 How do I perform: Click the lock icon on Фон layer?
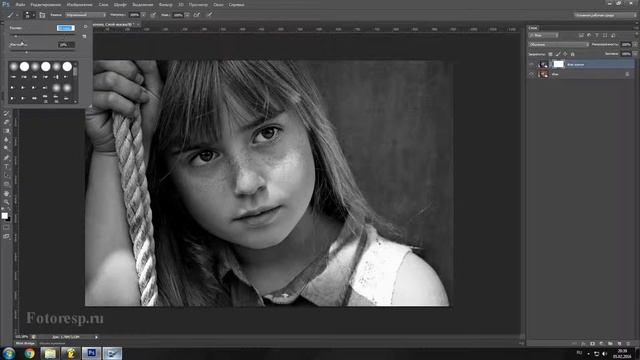(x=627, y=74)
